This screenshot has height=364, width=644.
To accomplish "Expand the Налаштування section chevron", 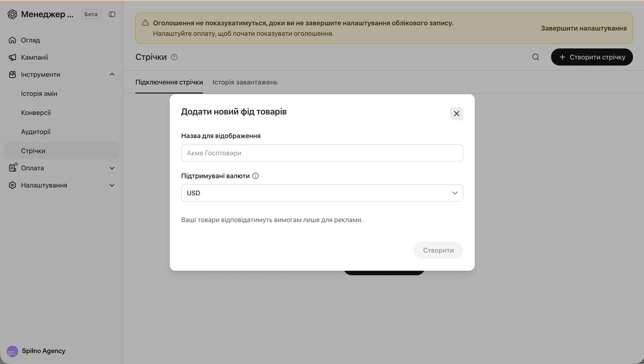I will coord(112,185).
